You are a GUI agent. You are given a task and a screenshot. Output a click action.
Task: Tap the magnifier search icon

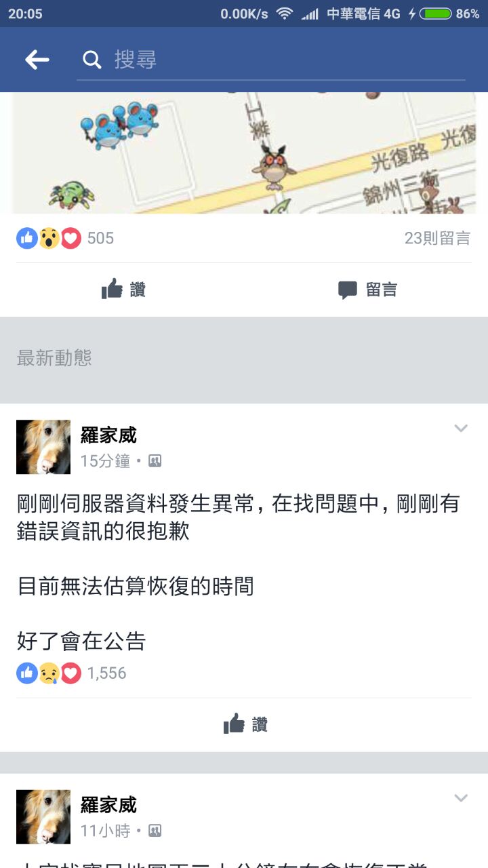click(x=91, y=60)
